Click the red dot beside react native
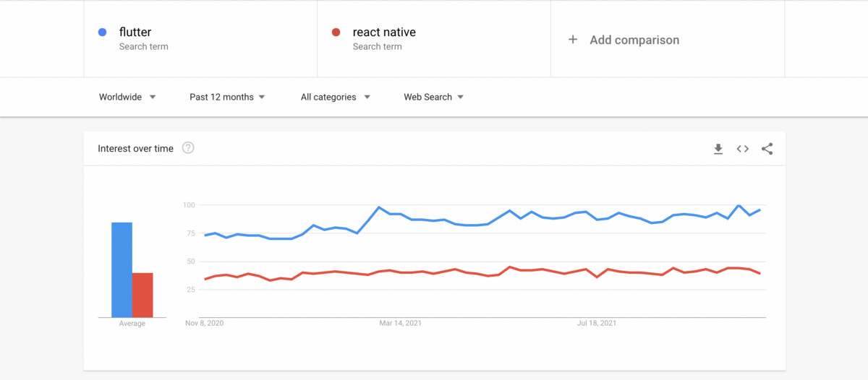The width and height of the screenshot is (868, 380). click(336, 32)
